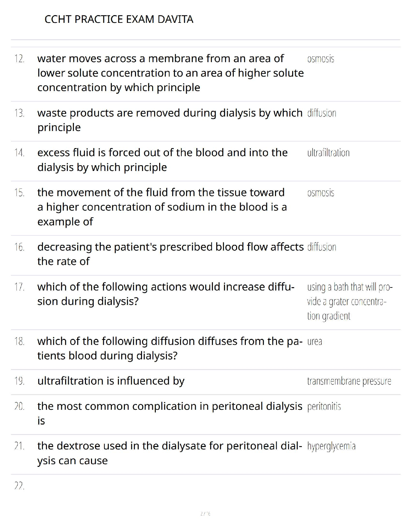Select the "osmosis" answer for question 15
Viewport: 411px width, 532px height.
click(321, 193)
